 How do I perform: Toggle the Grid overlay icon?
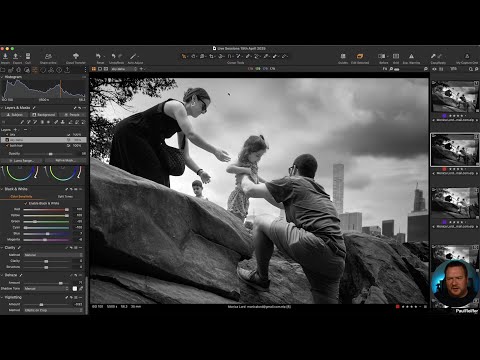click(x=396, y=56)
